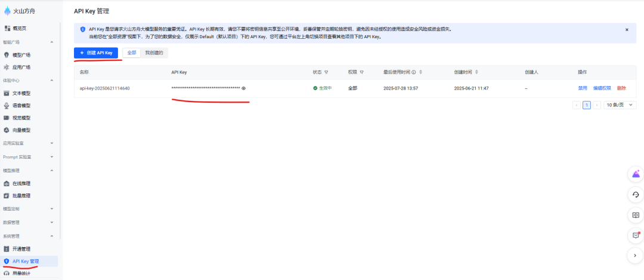Viewport: 644px width, 280px height.
Task: Click the blue shield icon in notice banner
Action: (x=82, y=30)
